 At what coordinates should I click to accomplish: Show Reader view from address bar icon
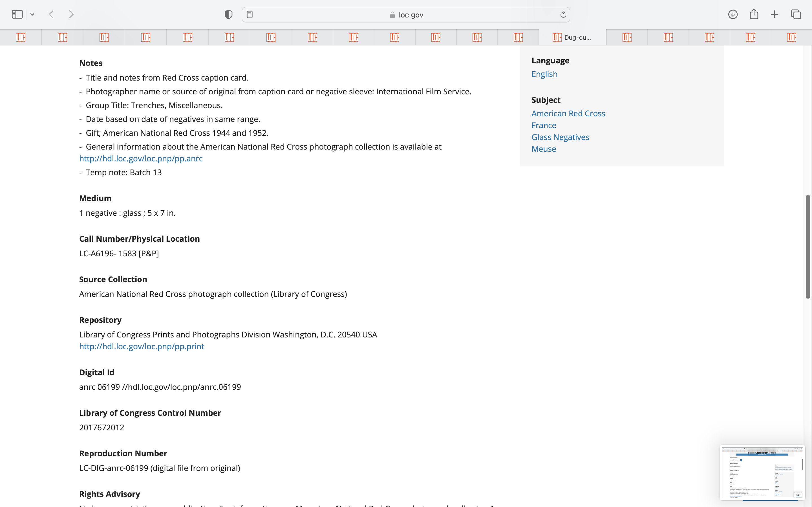(x=250, y=14)
